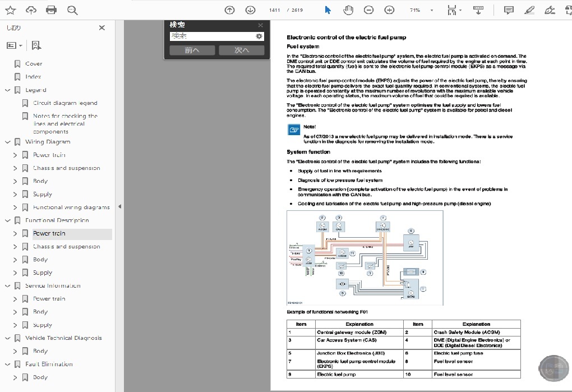Click the functional networking diagram image

click(x=365, y=258)
